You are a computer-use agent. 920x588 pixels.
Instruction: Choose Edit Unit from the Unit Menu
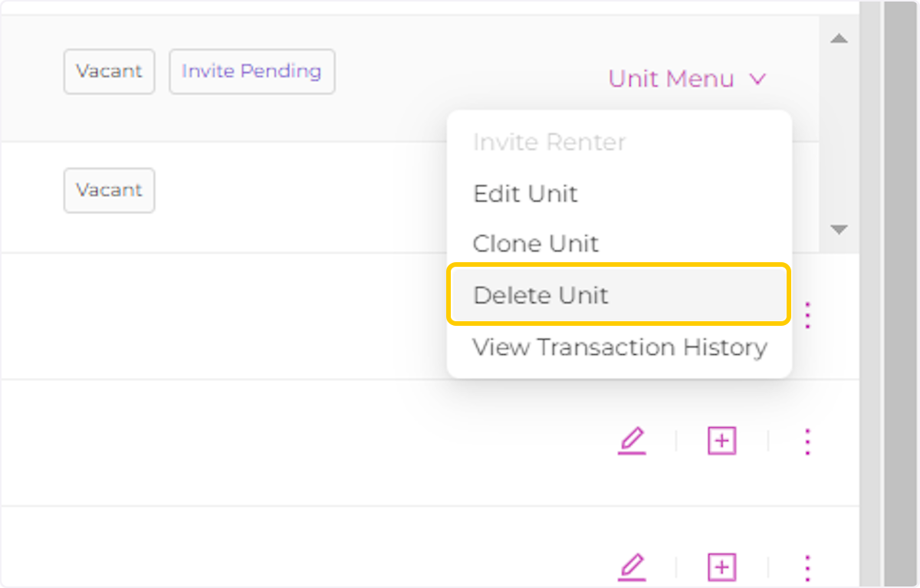tap(526, 194)
